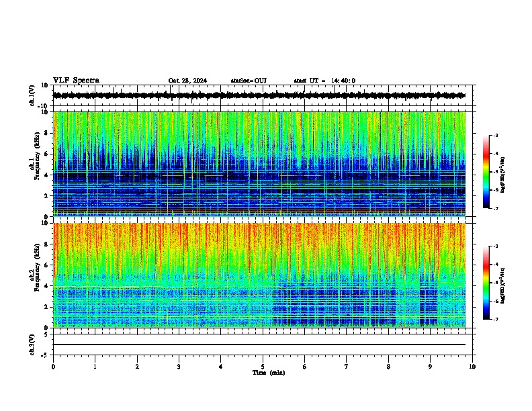Viewport: 532px width, 411px height.
Task: Click the 'start UT = 14:40:0' label
Action: (x=324, y=81)
